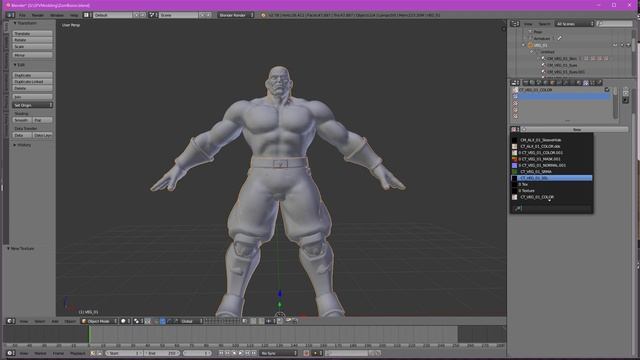Open the outliner View menu

pos(528,24)
